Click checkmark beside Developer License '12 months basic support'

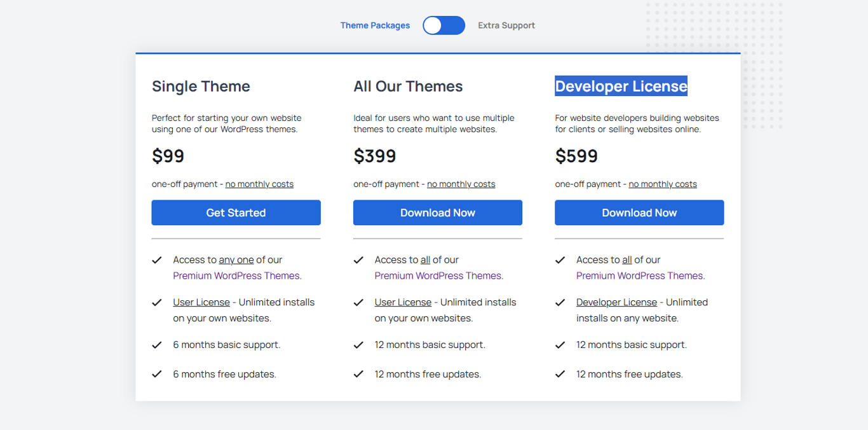click(x=560, y=345)
